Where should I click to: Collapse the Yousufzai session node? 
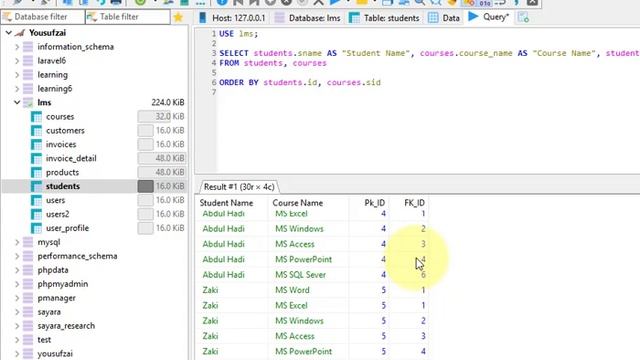coord(9,33)
